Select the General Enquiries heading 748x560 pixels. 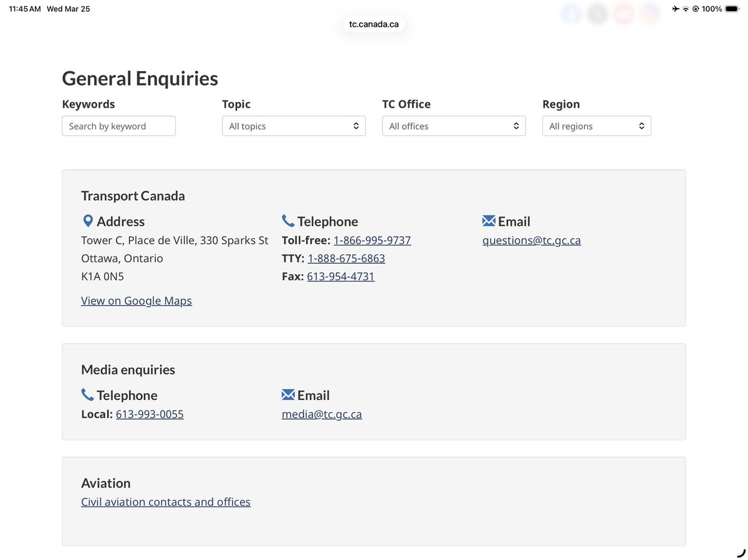[x=140, y=78]
